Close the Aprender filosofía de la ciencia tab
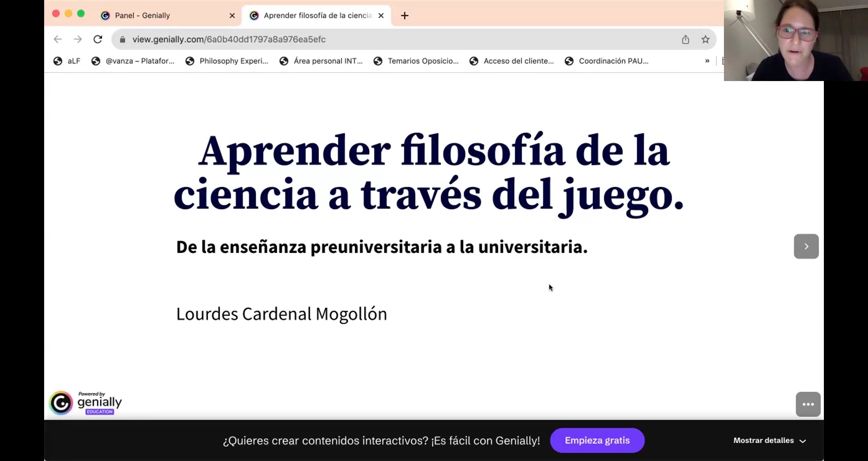Screen dimensions: 868x461 pos(381,15)
